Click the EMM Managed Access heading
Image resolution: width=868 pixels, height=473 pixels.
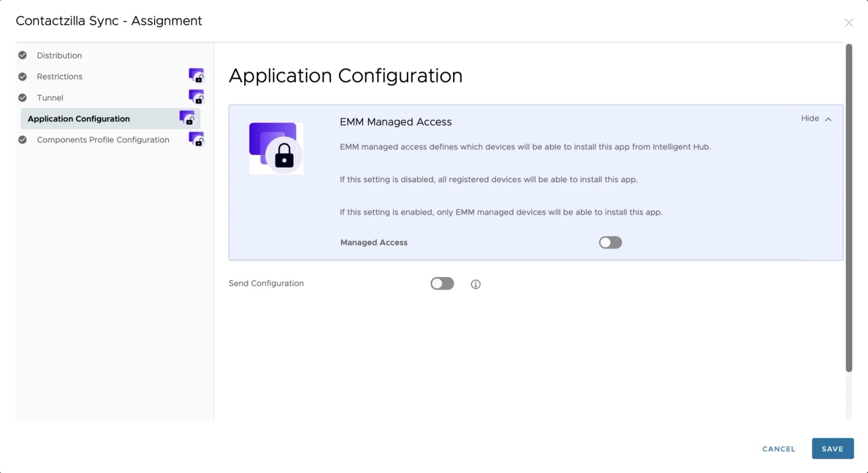pos(395,122)
